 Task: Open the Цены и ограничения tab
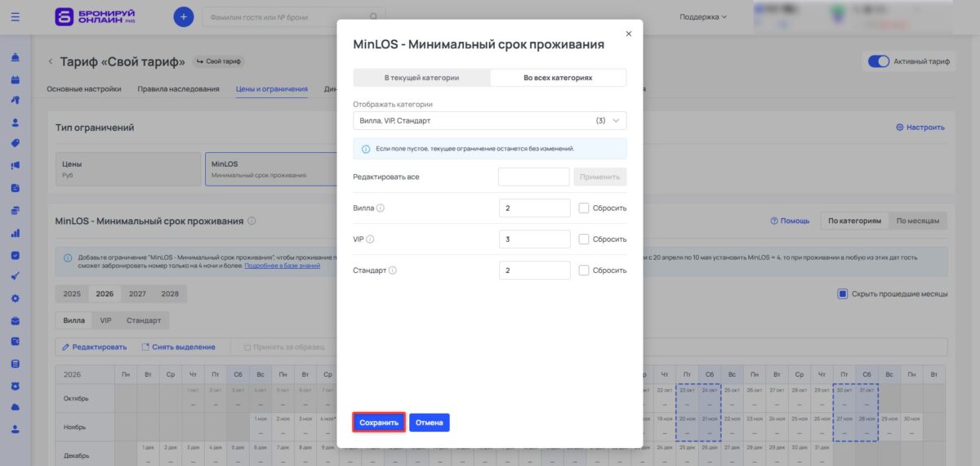pos(272,89)
